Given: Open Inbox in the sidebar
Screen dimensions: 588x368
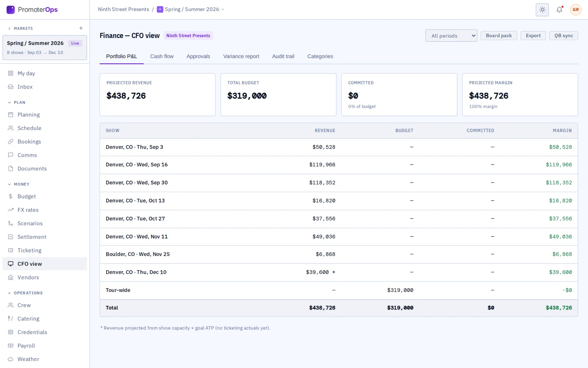Looking at the screenshot, I should pos(45,87).
